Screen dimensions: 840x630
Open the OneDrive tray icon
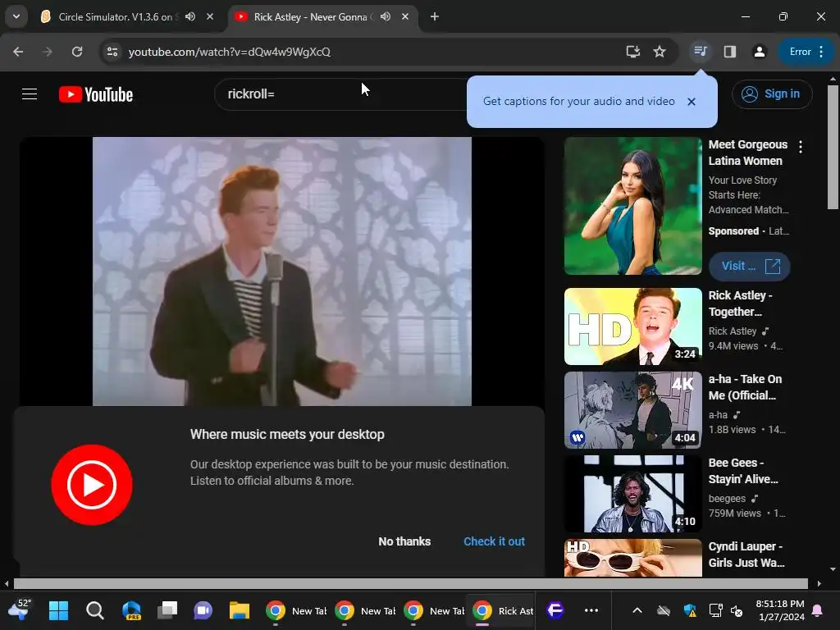point(663,610)
